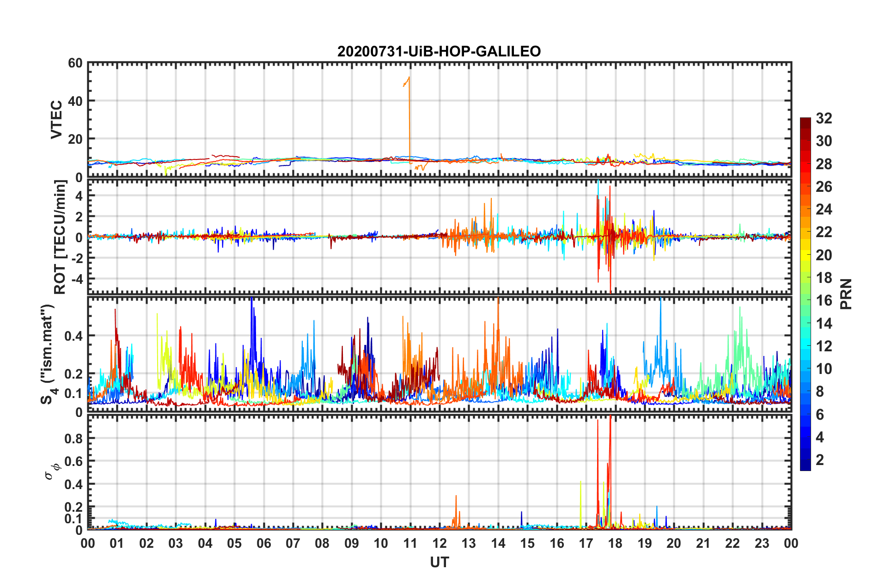Image resolution: width=879 pixels, height=588 pixels.
Task: Click the "30" label on the PRN colorbar
Action: [824, 141]
